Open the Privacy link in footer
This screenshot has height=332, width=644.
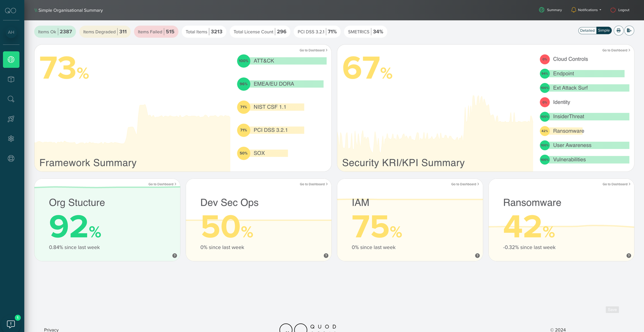51,329
